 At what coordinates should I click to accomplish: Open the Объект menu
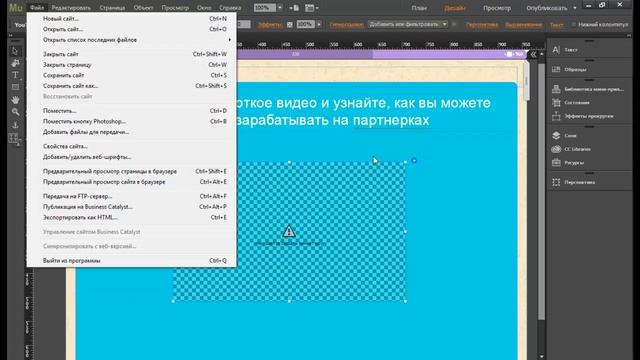[x=143, y=8]
